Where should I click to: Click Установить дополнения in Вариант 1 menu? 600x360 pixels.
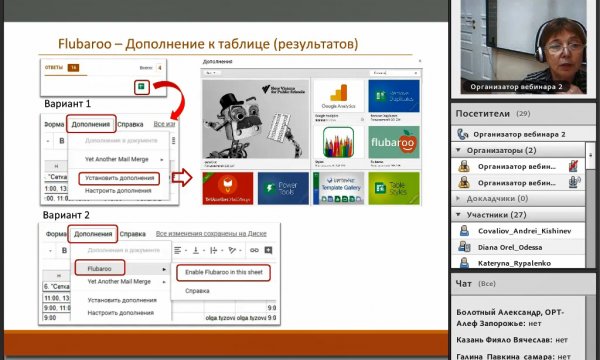click(x=119, y=178)
